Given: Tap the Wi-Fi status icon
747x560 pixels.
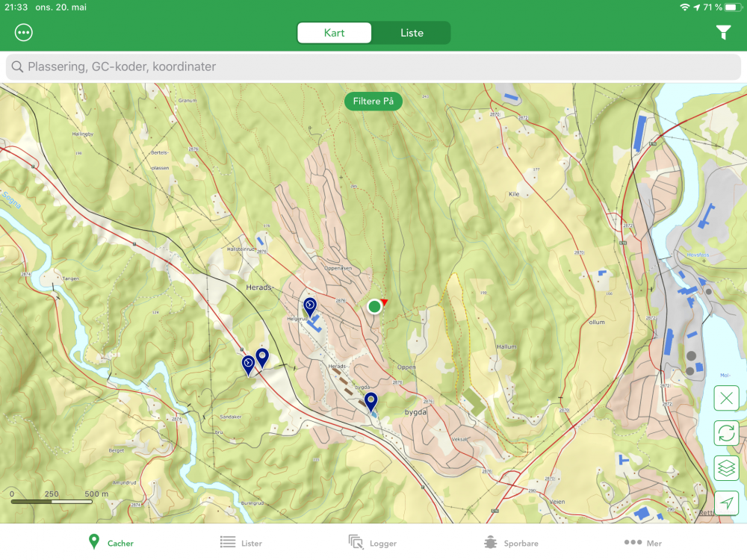Looking at the screenshot, I should [684, 7].
